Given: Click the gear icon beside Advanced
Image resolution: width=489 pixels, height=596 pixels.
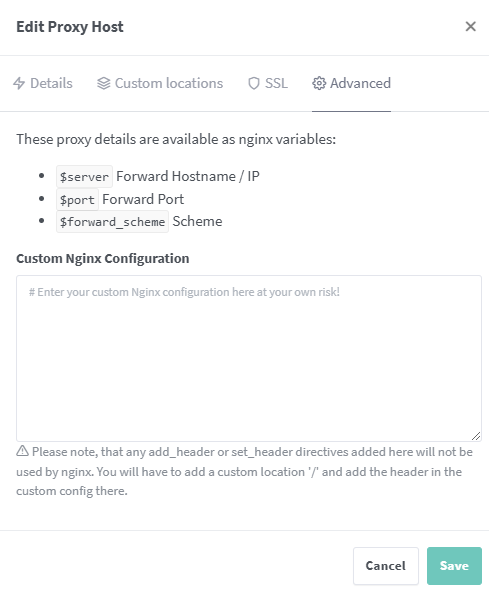Looking at the screenshot, I should [319, 83].
